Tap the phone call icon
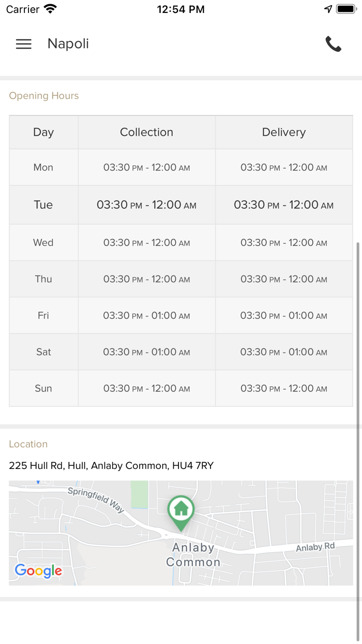The width and height of the screenshot is (362, 644). (333, 44)
